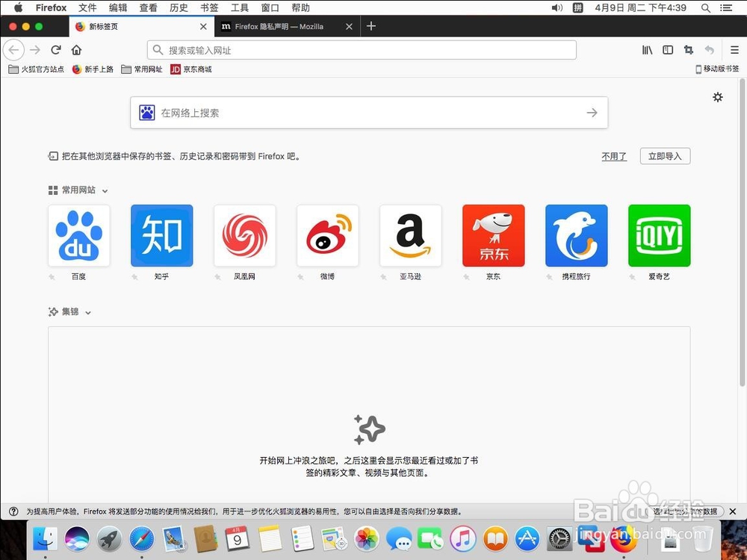The image size is (747, 560).
Task: Open System Preferences from the Dock
Action: tap(560, 538)
